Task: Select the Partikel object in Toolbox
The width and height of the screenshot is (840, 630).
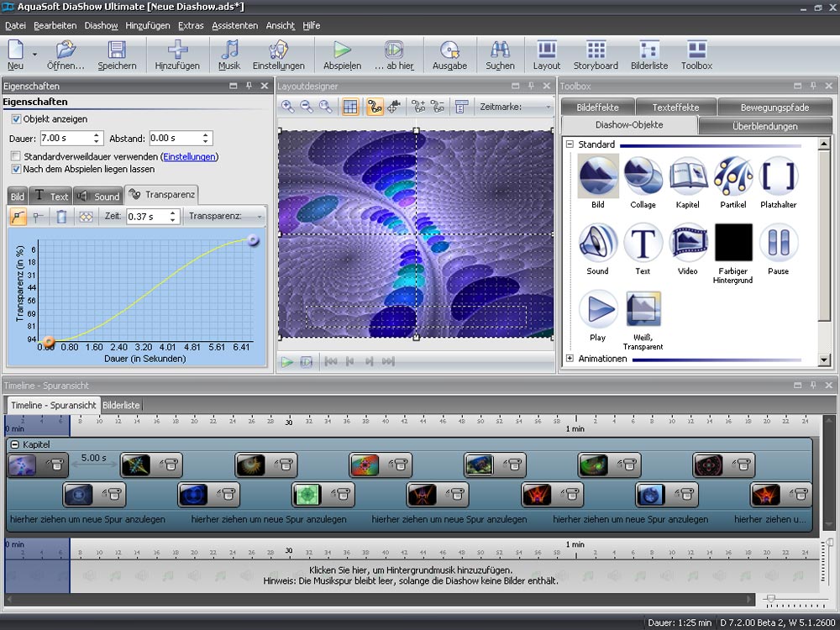Action: 732,176
